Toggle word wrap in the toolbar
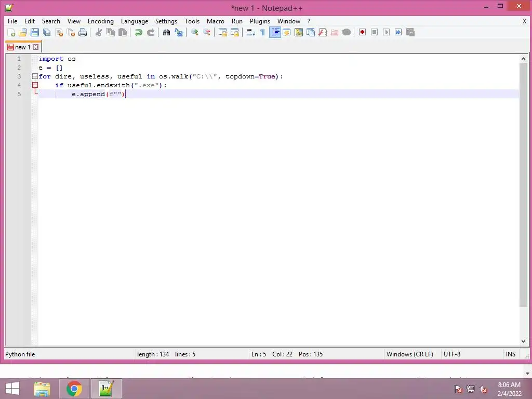The image size is (532, 399). point(250,32)
